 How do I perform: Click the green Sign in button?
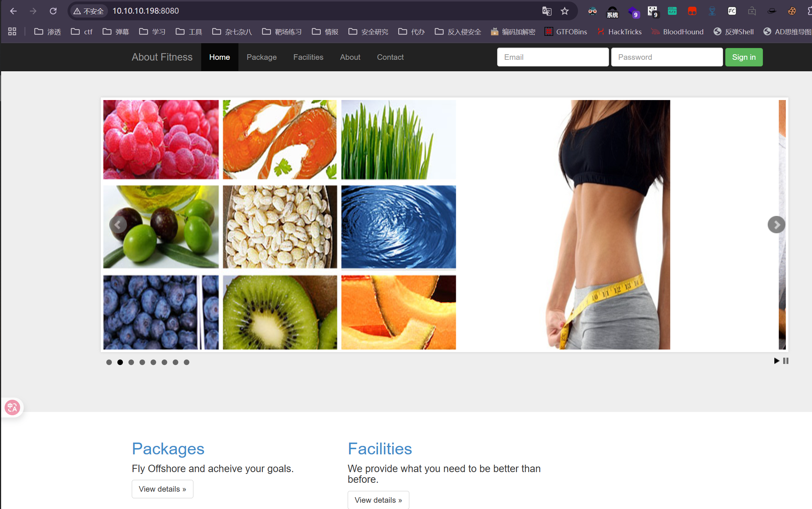tap(744, 57)
